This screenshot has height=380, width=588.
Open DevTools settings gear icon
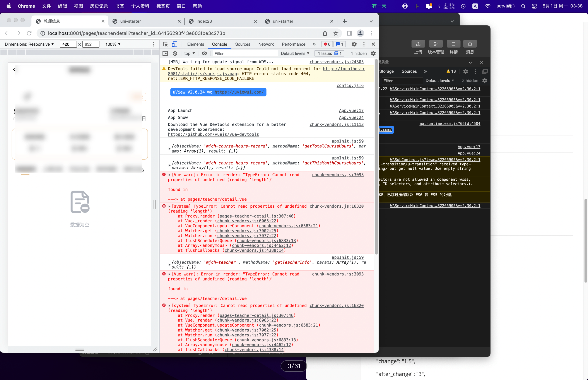(x=354, y=44)
